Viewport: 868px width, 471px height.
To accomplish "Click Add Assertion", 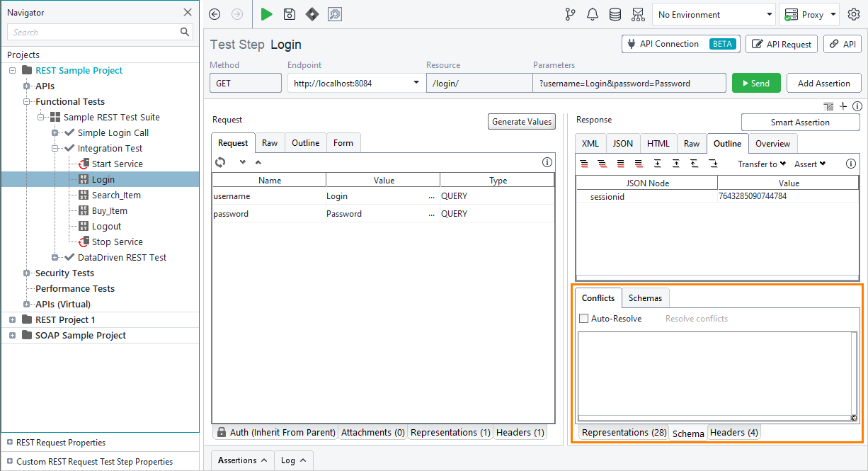I will (x=823, y=83).
